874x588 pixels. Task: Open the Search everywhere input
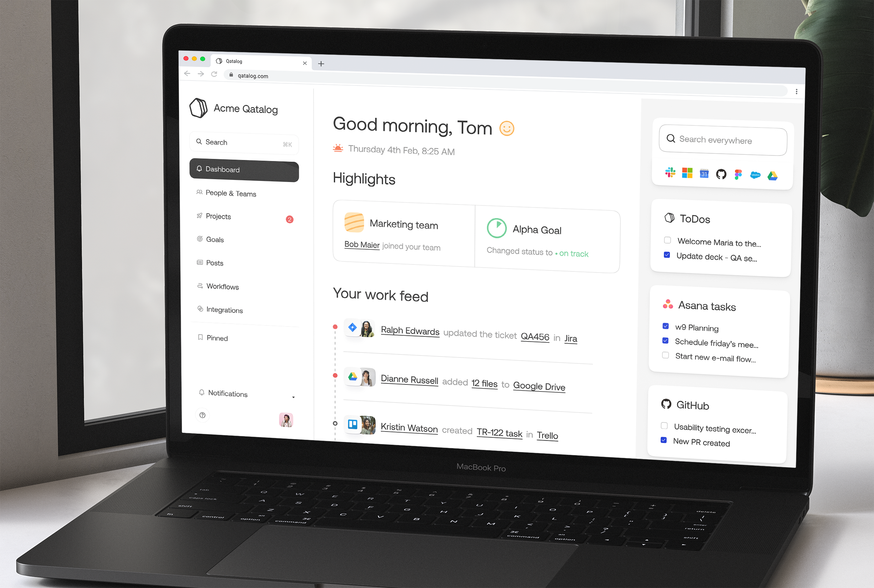(x=722, y=140)
